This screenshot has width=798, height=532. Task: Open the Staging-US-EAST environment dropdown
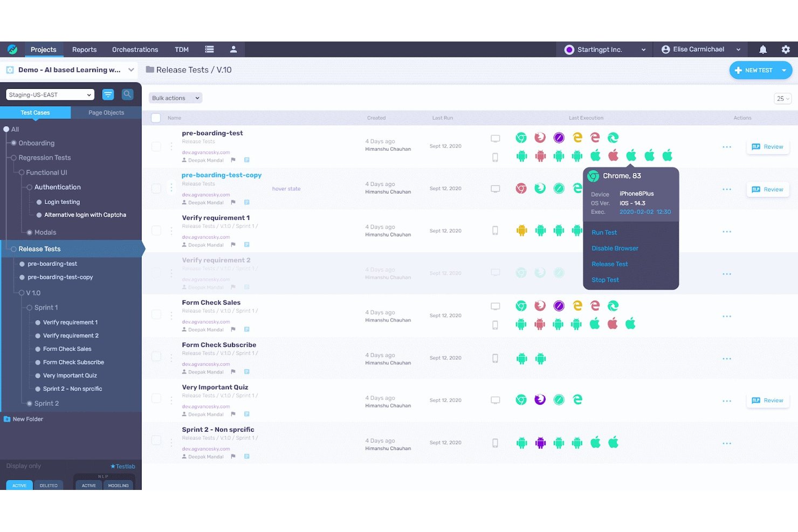click(50, 94)
